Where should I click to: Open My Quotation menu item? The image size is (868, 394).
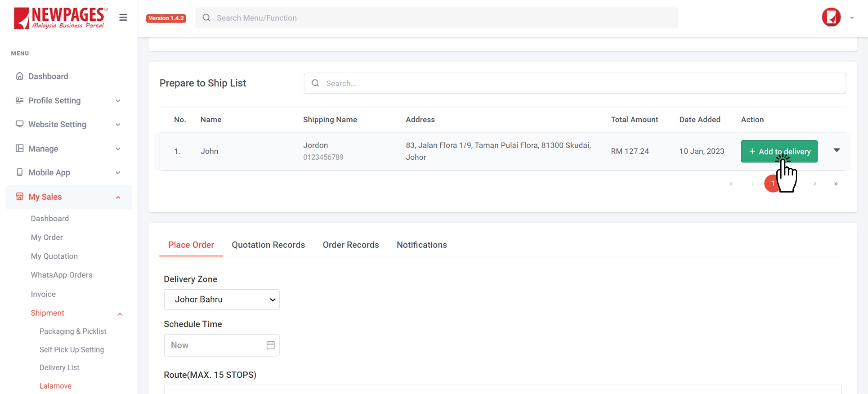tap(54, 256)
